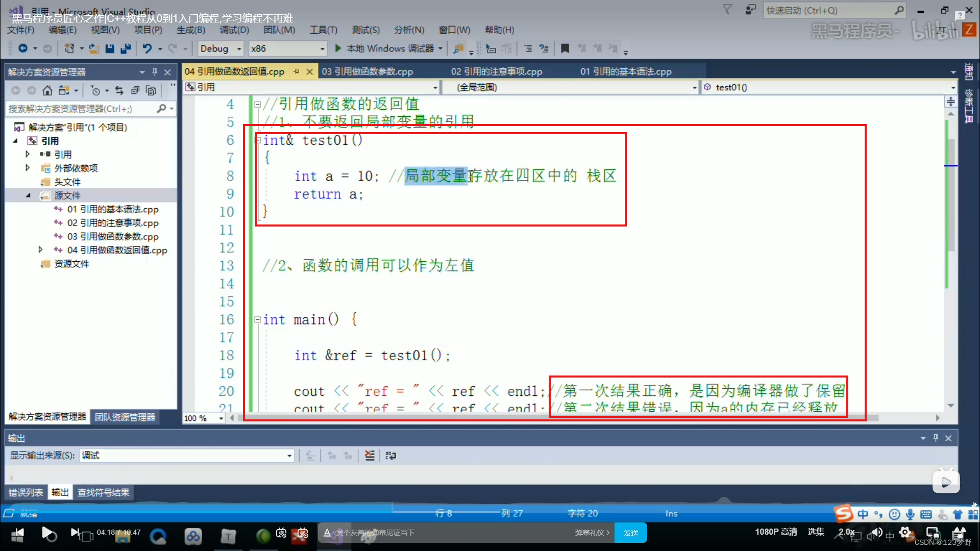Image resolution: width=980 pixels, height=551 pixels.
Task: Open 01 引用的基本语法.cpp in solution tree
Action: 113,209
